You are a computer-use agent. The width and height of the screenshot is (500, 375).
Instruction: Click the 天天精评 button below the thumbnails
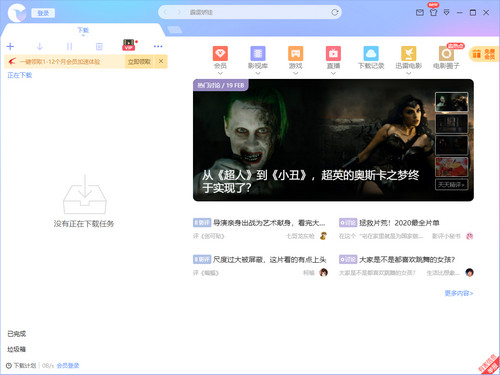pyautogui.click(x=452, y=185)
